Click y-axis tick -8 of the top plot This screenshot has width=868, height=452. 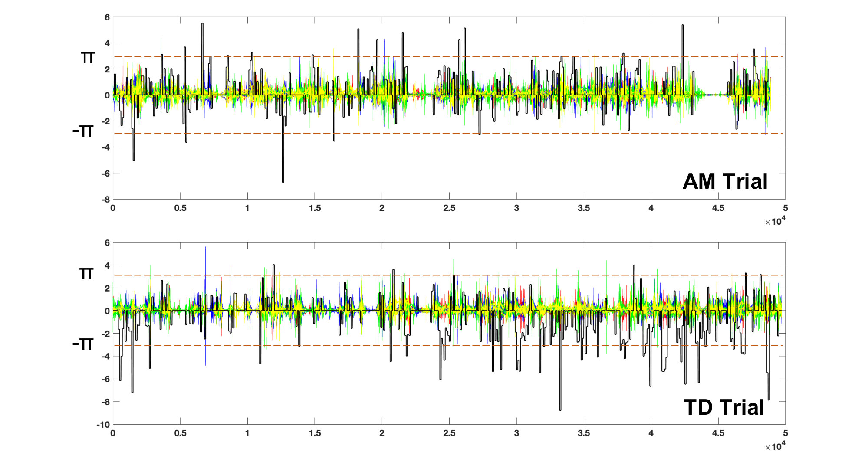105,200
